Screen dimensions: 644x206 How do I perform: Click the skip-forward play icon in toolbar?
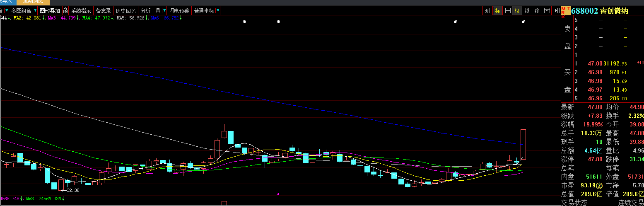pos(556,11)
